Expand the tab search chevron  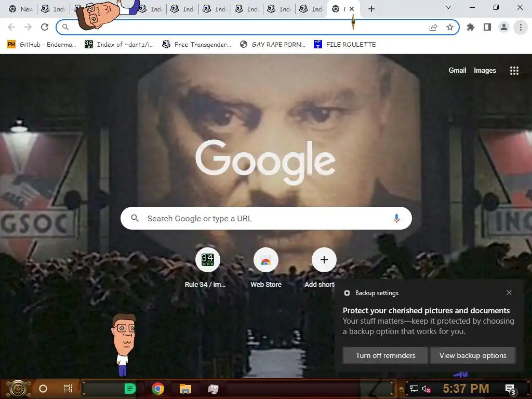(x=448, y=7)
